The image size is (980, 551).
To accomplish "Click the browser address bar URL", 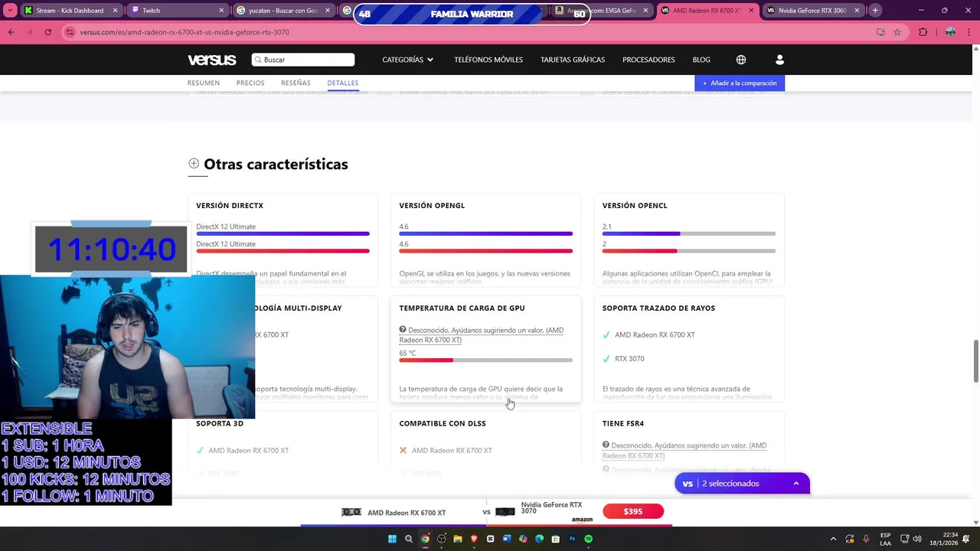I will [185, 32].
